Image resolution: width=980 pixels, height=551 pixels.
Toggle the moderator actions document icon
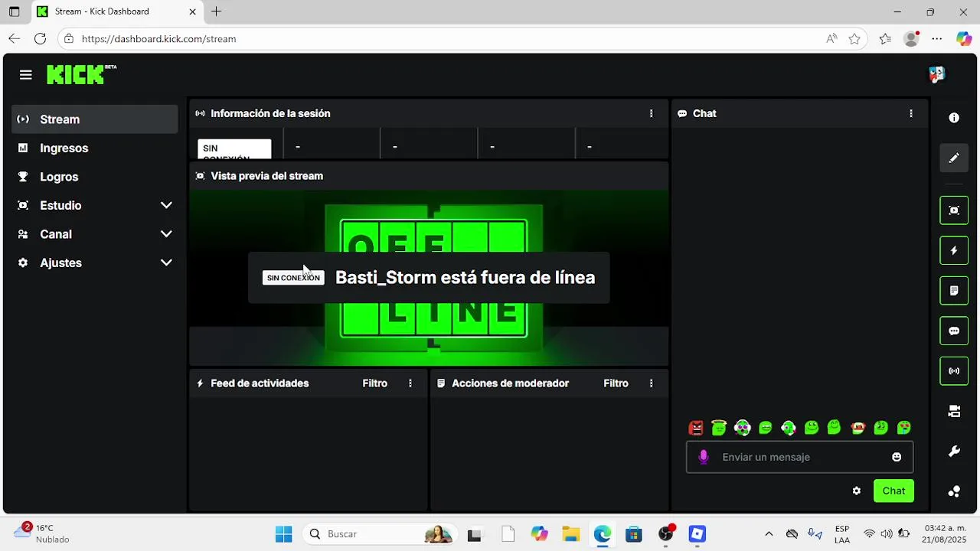(x=954, y=291)
